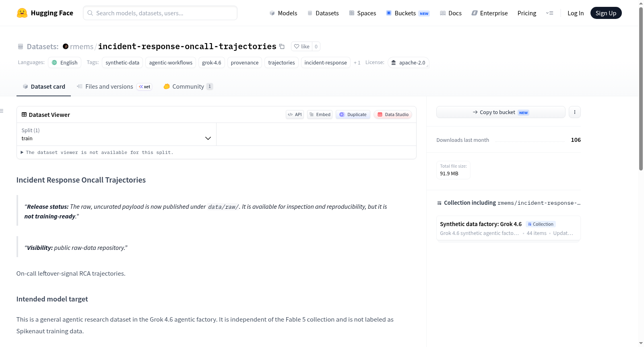Click the trajectories tag

click(282, 62)
